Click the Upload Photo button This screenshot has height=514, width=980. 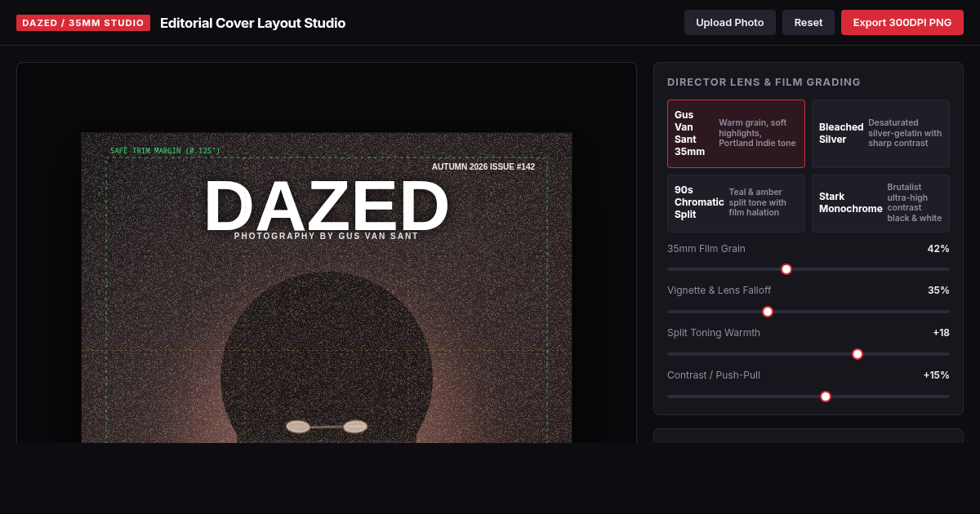coord(729,23)
